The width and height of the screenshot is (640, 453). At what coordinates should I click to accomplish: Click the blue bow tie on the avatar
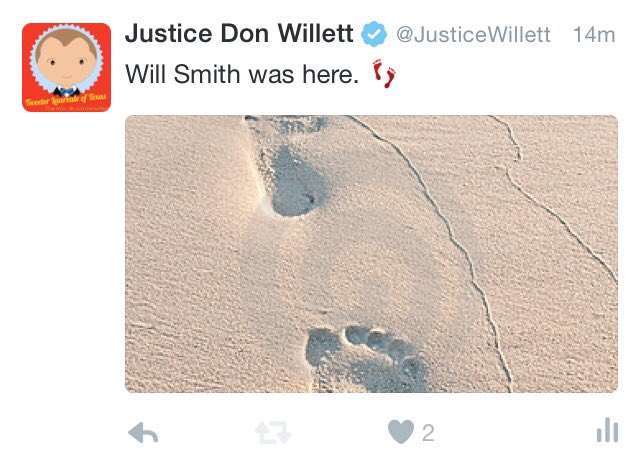click(x=67, y=90)
